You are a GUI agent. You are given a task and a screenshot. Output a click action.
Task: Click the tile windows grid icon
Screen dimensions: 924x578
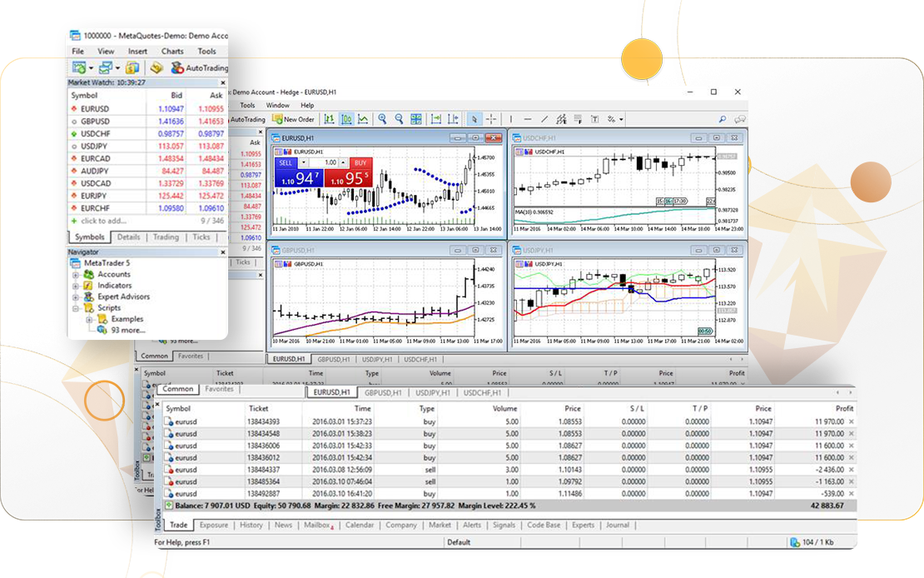[416, 119]
